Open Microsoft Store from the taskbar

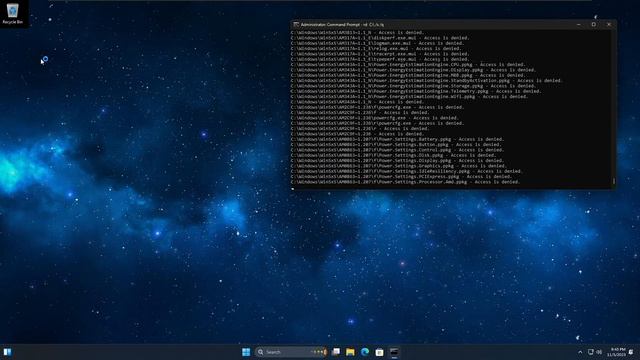(x=379, y=352)
